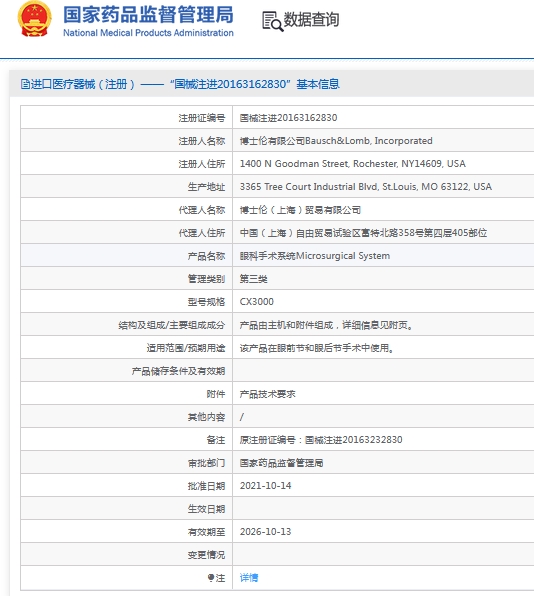The width and height of the screenshot is (534, 596).
Task: Click the 3365 Tree Court Industrial Blvd address
Action: click(x=366, y=187)
